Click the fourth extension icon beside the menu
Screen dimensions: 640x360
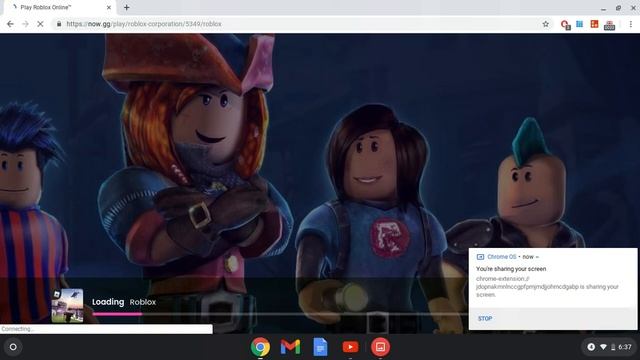coord(609,25)
